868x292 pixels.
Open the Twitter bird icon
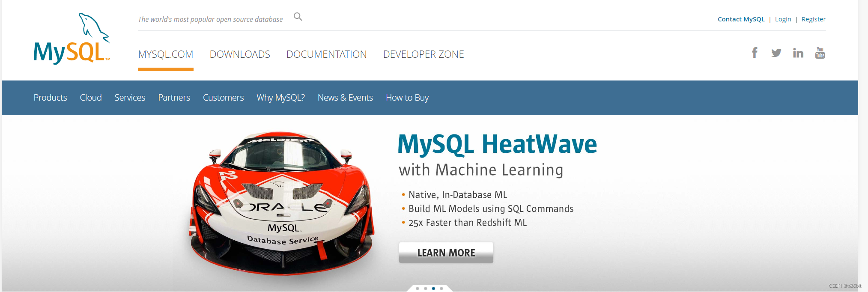(x=776, y=53)
